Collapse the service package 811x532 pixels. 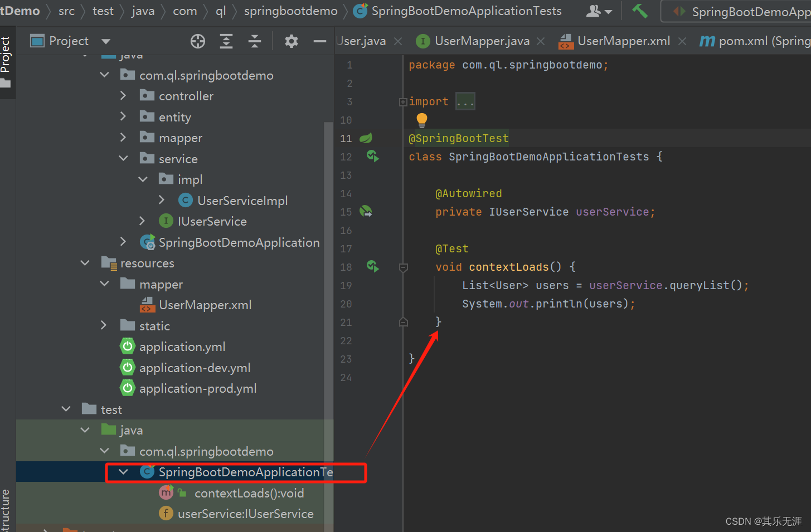(123, 158)
